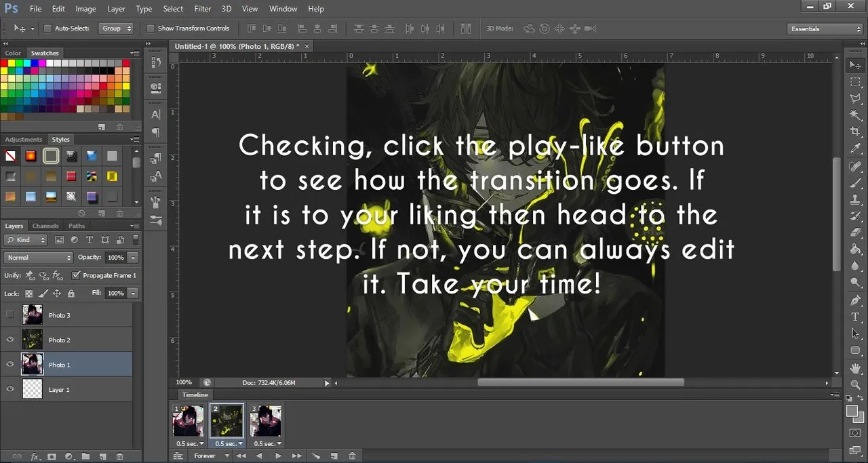Viewport: 868px width, 463px height.
Task: Click the Tween animation frames icon
Action: click(315, 456)
